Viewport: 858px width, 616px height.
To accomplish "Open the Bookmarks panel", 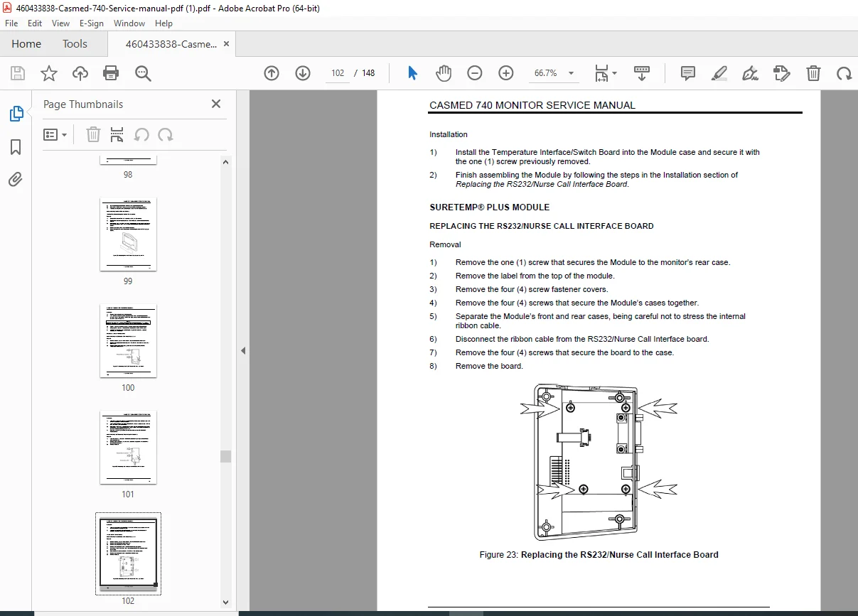I will [16, 147].
